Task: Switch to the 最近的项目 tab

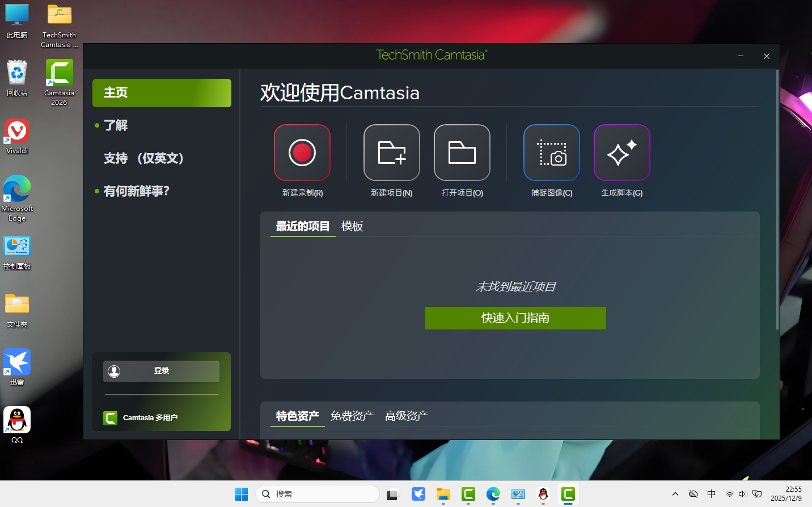Action: coord(303,226)
